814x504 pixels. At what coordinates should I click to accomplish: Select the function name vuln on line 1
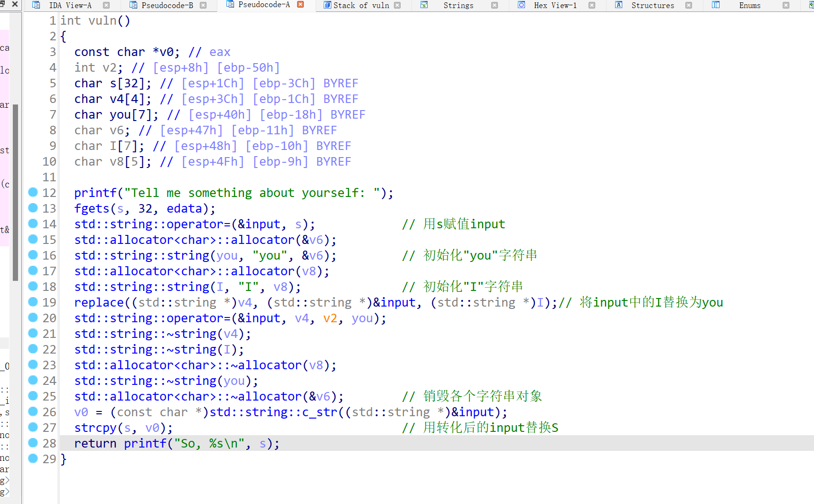coord(102,21)
